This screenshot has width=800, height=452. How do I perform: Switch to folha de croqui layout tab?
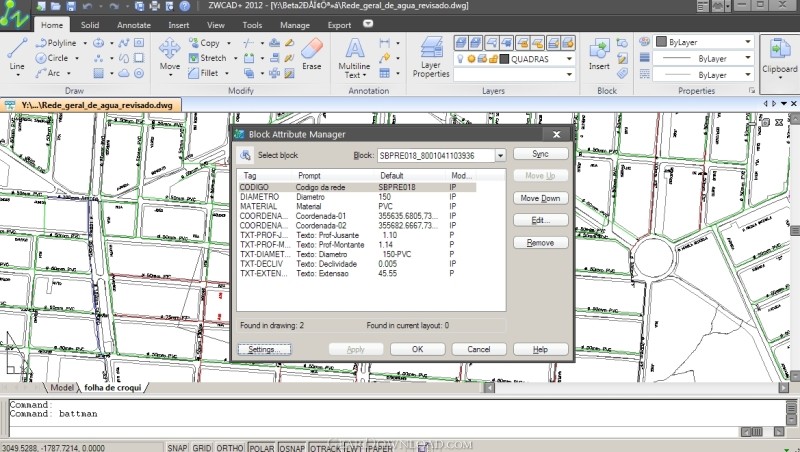tap(112, 388)
